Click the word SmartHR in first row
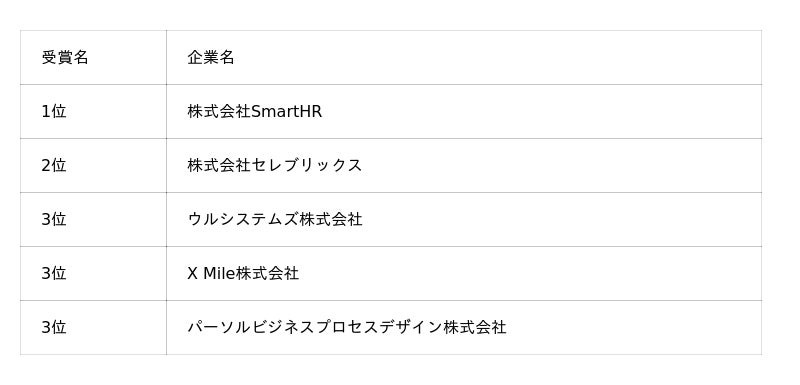The height and width of the screenshot is (385, 800). pyautogui.click(x=287, y=112)
